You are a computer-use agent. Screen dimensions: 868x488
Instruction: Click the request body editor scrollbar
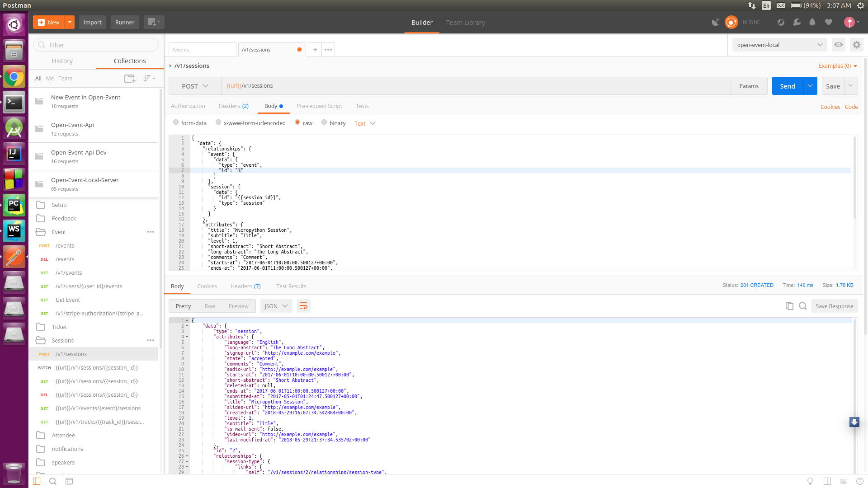pyautogui.click(x=854, y=177)
